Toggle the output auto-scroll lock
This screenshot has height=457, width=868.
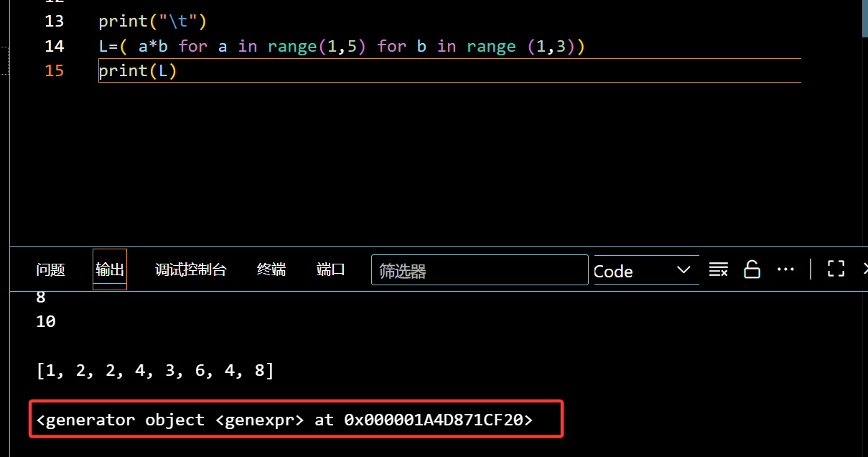tap(752, 270)
